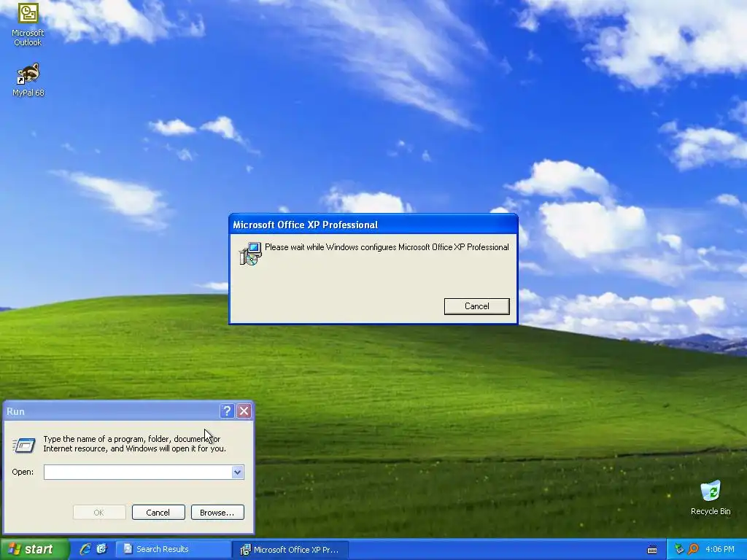Click the keyboard icon on taskbar

[652, 550]
